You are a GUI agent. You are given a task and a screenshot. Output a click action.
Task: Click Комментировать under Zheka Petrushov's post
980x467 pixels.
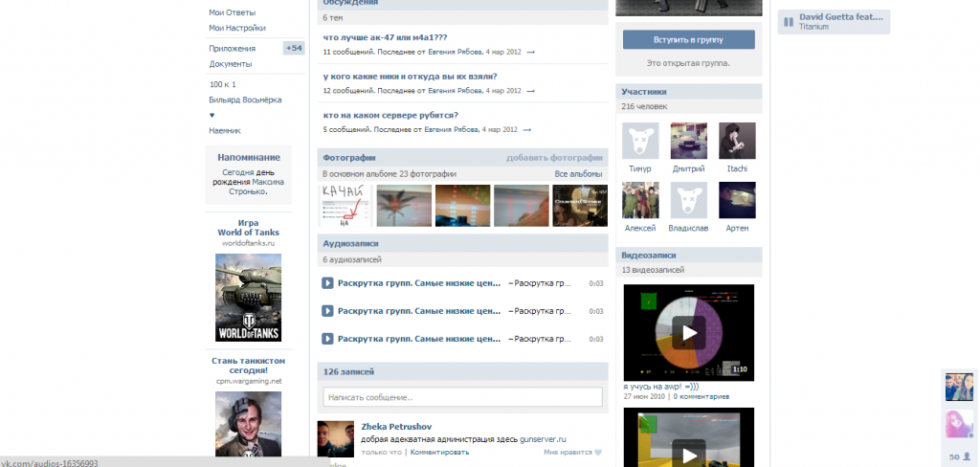point(439,452)
